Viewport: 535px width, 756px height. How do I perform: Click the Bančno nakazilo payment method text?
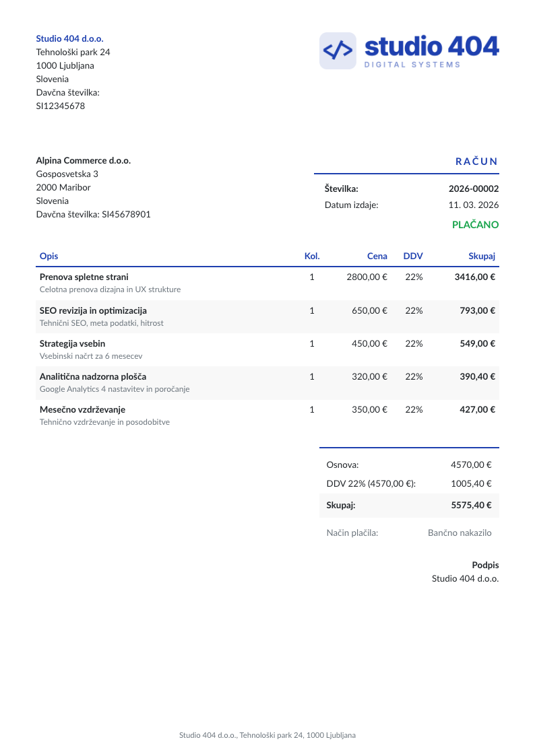(460, 532)
